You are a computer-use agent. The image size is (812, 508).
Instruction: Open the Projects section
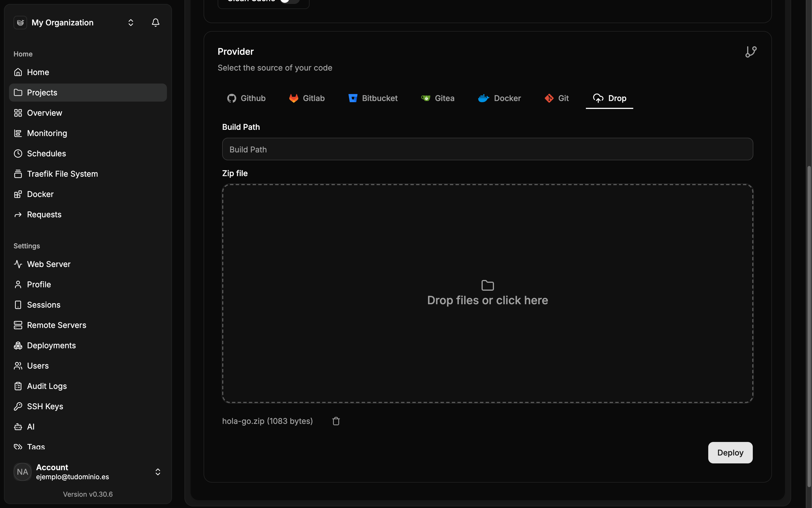pos(88,92)
